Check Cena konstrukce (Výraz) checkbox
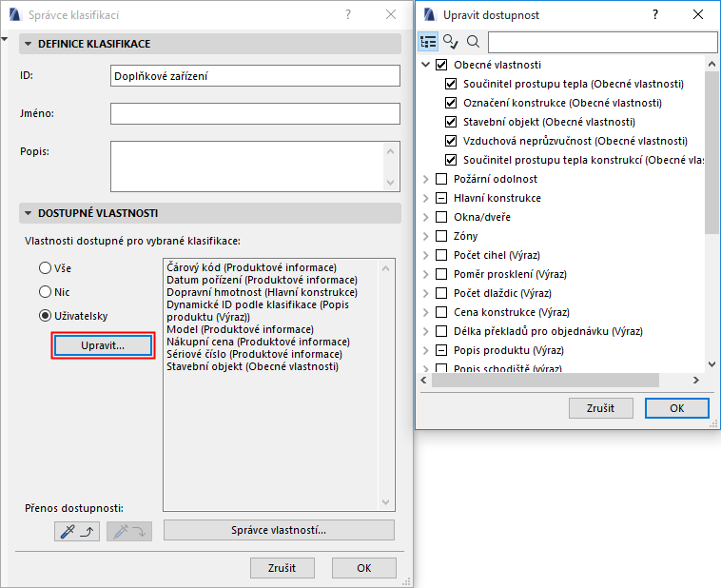This screenshot has width=721, height=588. (441, 312)
